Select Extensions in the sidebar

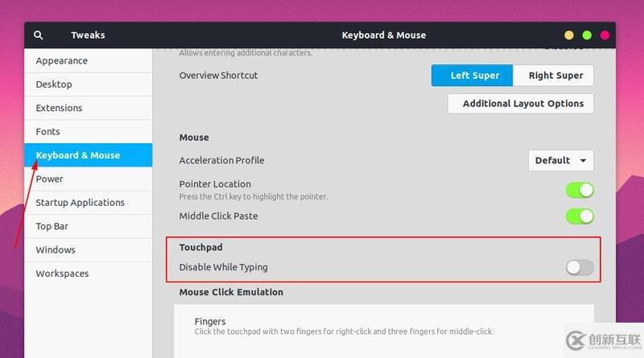59,108
